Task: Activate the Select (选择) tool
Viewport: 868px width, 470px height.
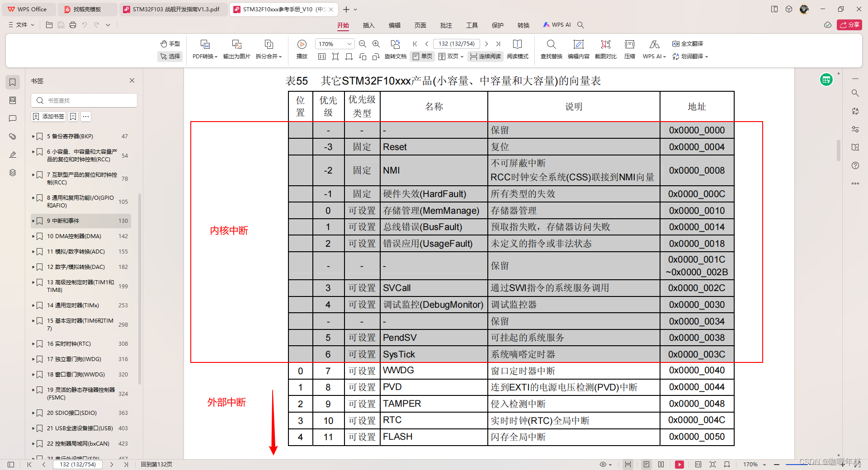Action: [x=170, y=56]
